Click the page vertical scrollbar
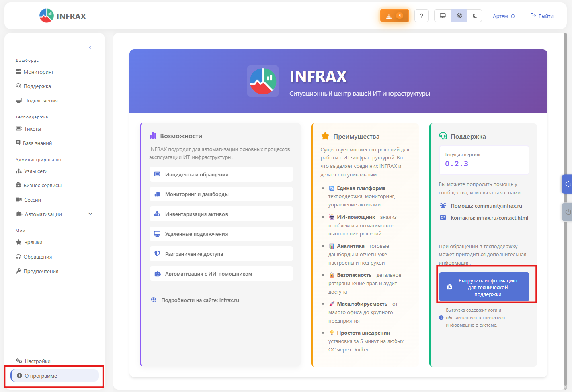The image size is (572, 392). [x=565, y=201]
